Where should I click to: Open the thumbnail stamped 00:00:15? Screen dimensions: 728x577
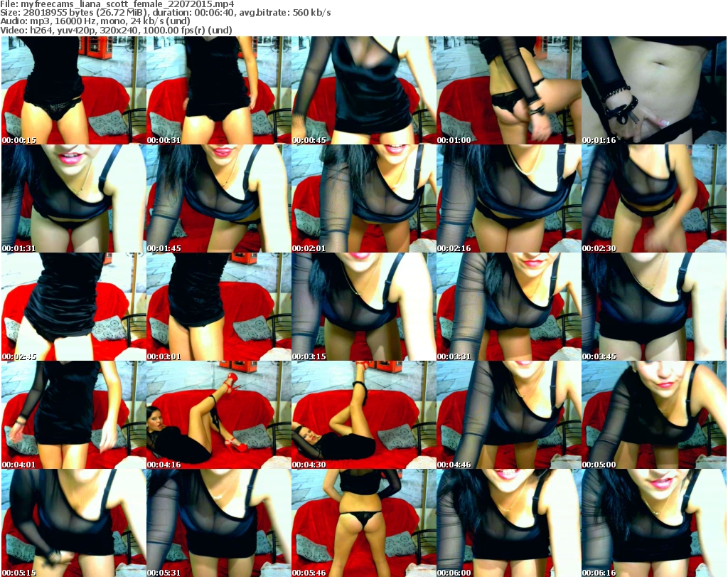[x=74, y=90]
